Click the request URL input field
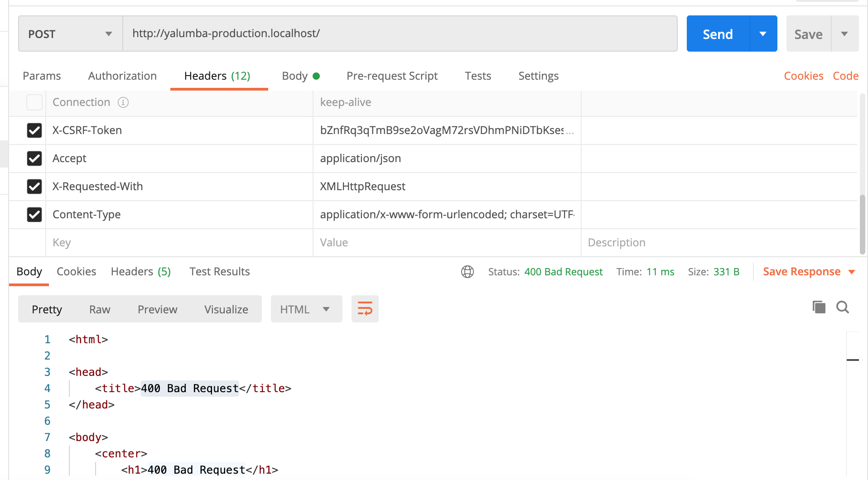The height and width of the screenshot is (480, 868). pyautogui.click(x=400, y=34)
